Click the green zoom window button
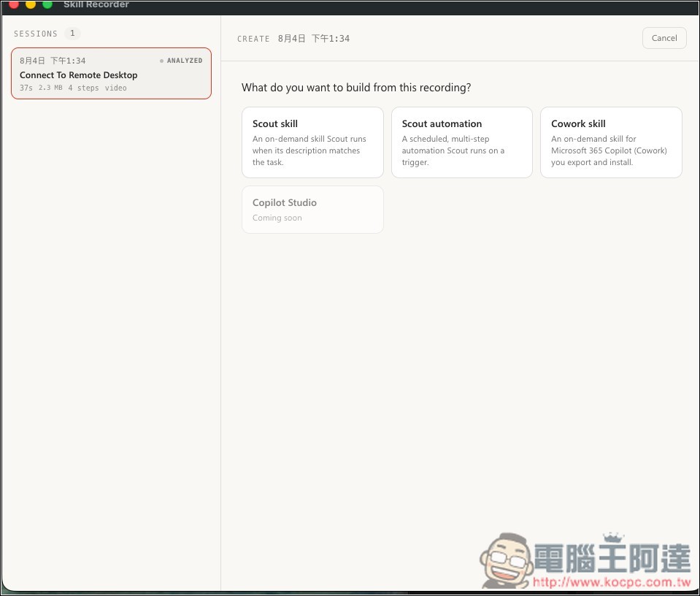This screenshot has width=700, height=596. coord(47,4)
